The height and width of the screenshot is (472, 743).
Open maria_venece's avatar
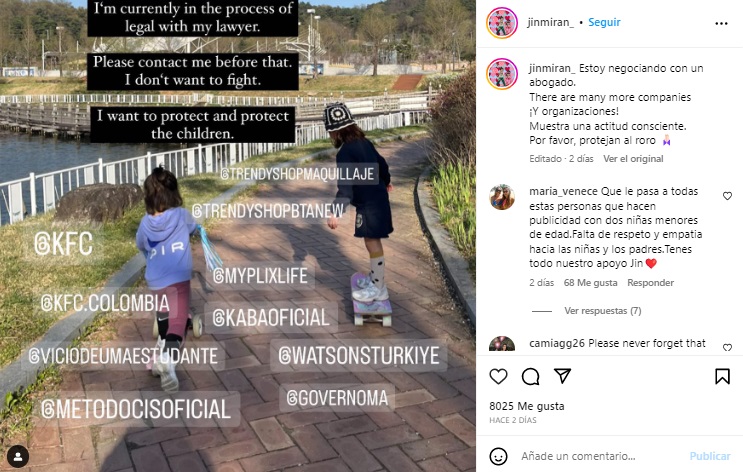coord(502,197)
